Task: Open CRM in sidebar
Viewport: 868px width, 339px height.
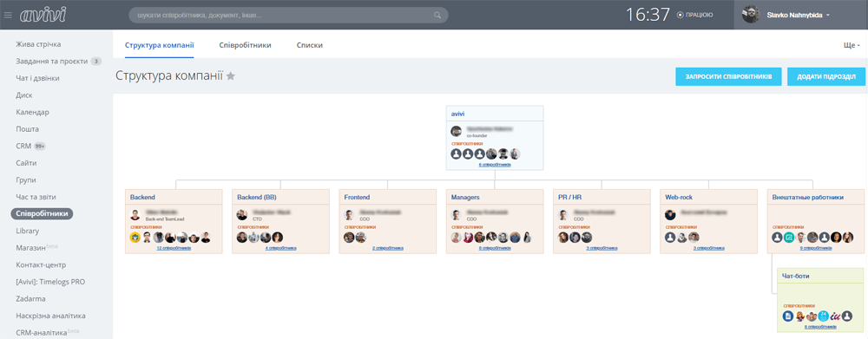Action: pyautogui.click(x=23, y=146)
